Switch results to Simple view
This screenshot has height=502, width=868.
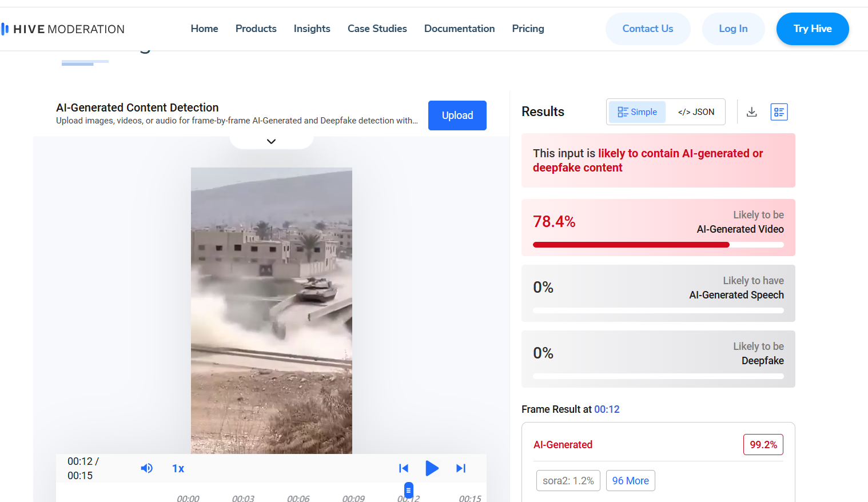coord(637,112)
